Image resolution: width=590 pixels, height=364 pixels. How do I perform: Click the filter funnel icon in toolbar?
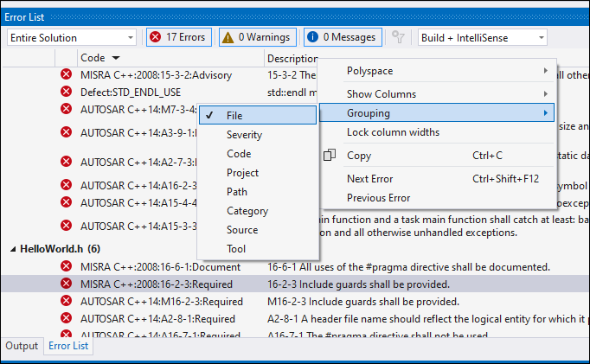(398, 37)
